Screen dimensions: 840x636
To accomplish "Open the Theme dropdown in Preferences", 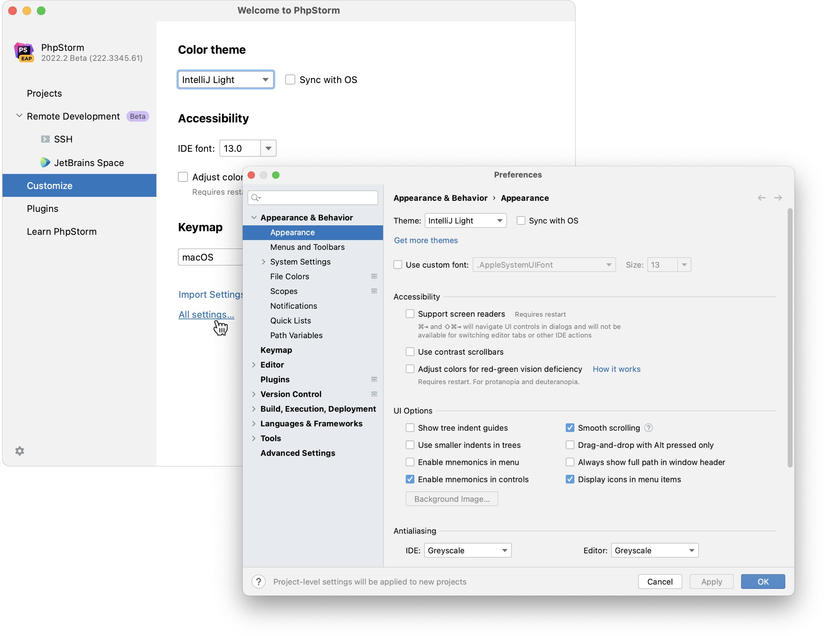I will 466,220.
